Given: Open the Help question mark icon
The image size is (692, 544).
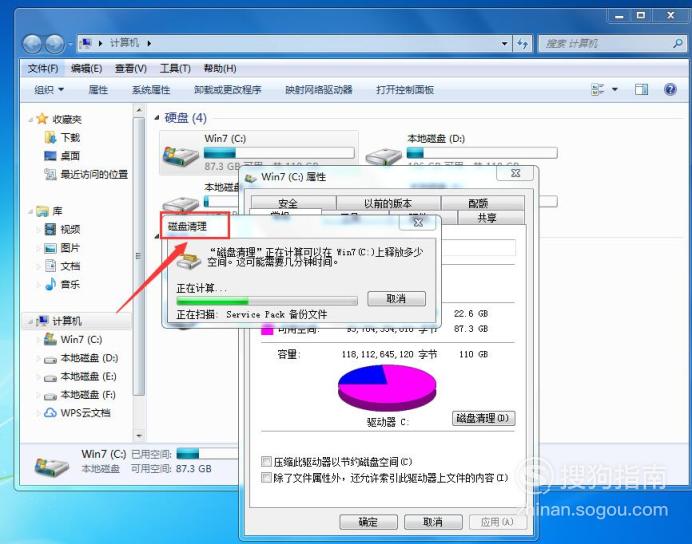Looking at the screenshot, I should pyautogui.click(x=670, y=90).
